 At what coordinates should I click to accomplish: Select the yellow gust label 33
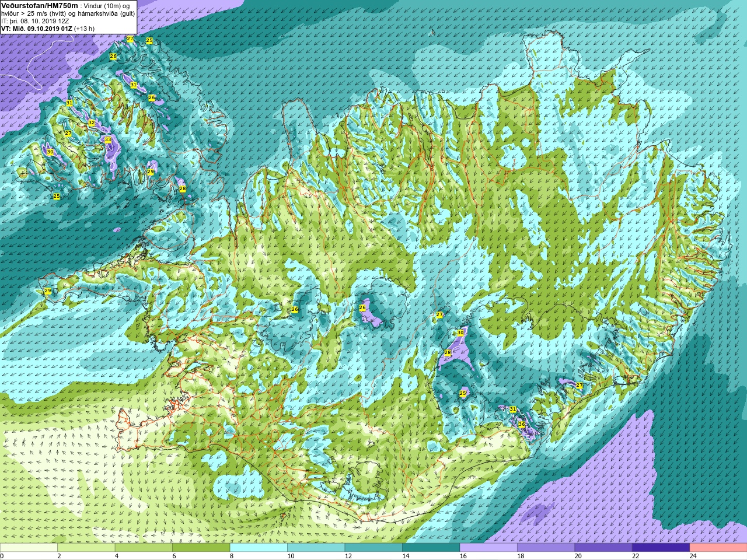pos(107,140)
